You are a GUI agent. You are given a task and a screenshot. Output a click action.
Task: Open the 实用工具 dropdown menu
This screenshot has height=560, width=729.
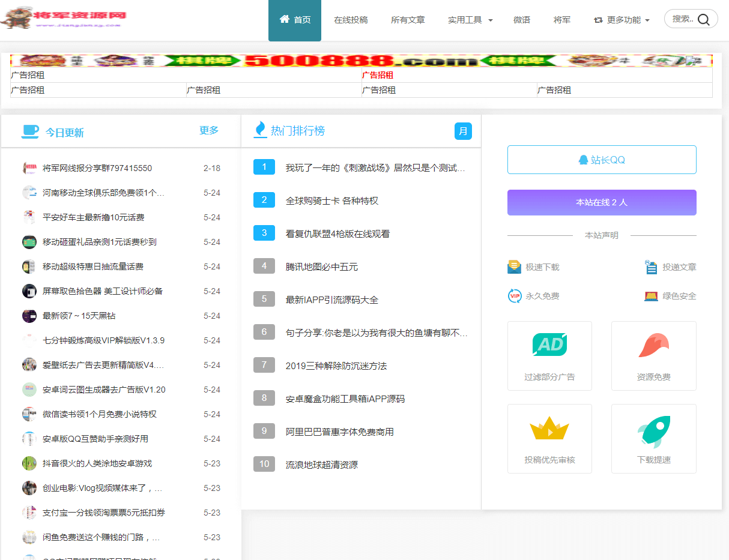pos(470,19)
